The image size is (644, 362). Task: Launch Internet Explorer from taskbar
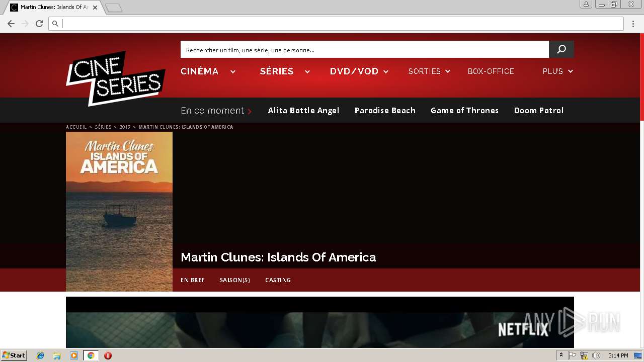pos(40,355)
